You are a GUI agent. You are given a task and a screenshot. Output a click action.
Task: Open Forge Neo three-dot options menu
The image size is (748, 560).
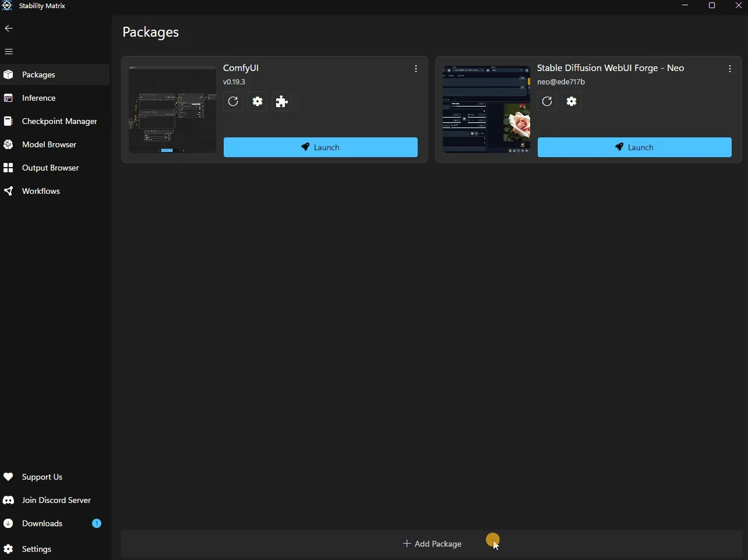730,69
